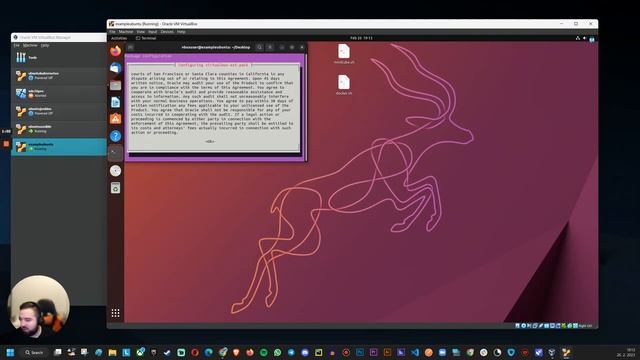
Task: Click the <Ok> button in license dialog
Action: click(x=210, y=141)
